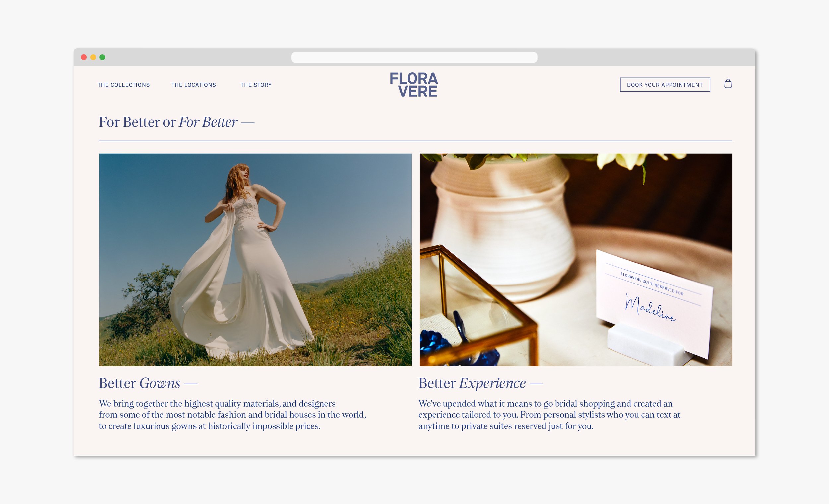Click the green maximize window dot
This screenshot has width=829, height=504.
tap(102, 58)
